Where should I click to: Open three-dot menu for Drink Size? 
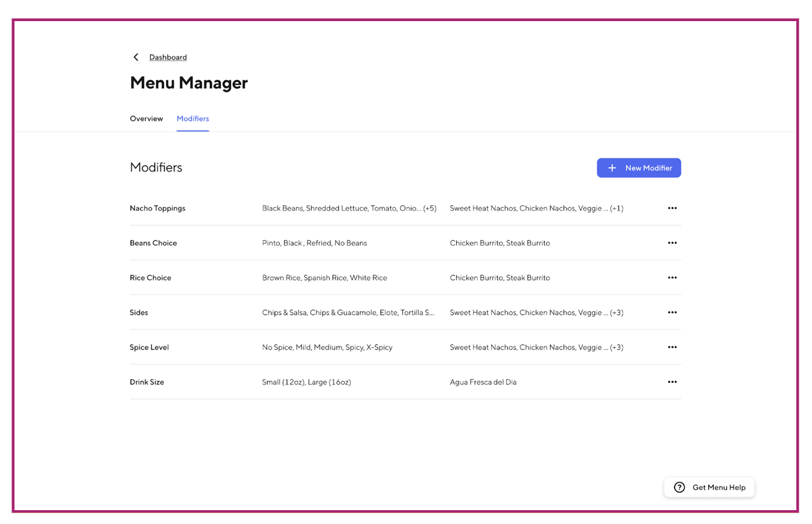point(672,382)
